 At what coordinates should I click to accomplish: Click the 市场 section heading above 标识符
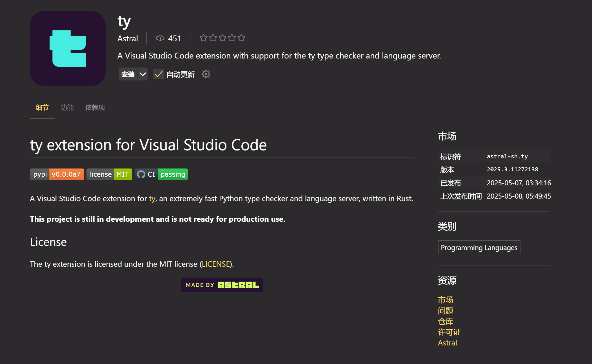click(447, 136)
